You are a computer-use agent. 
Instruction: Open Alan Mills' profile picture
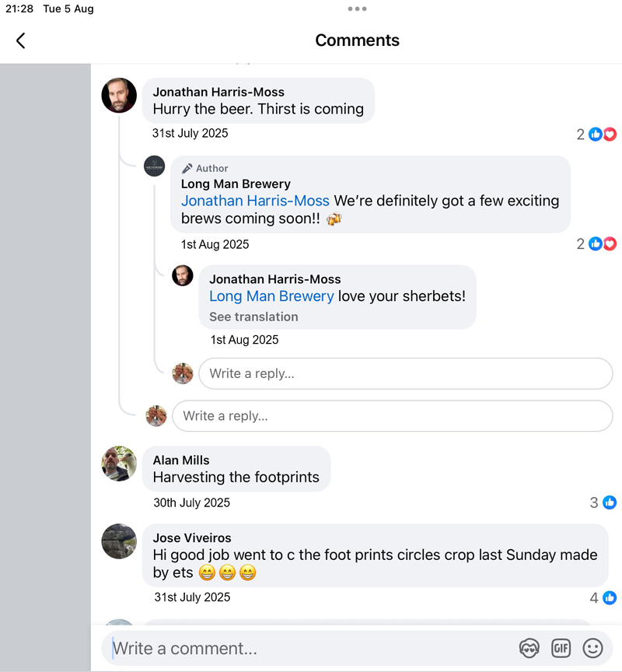[x=119, y=464]
